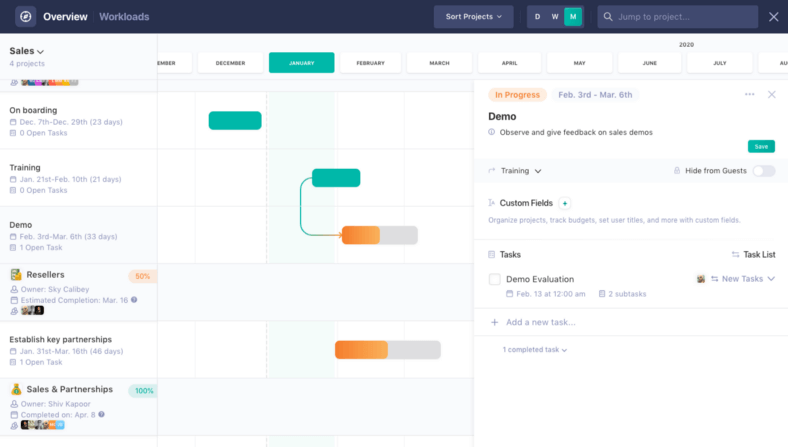This screenshot has height=447, width=788.
Task: Open the Training milestone row
Action: click(x=78, y=178)
